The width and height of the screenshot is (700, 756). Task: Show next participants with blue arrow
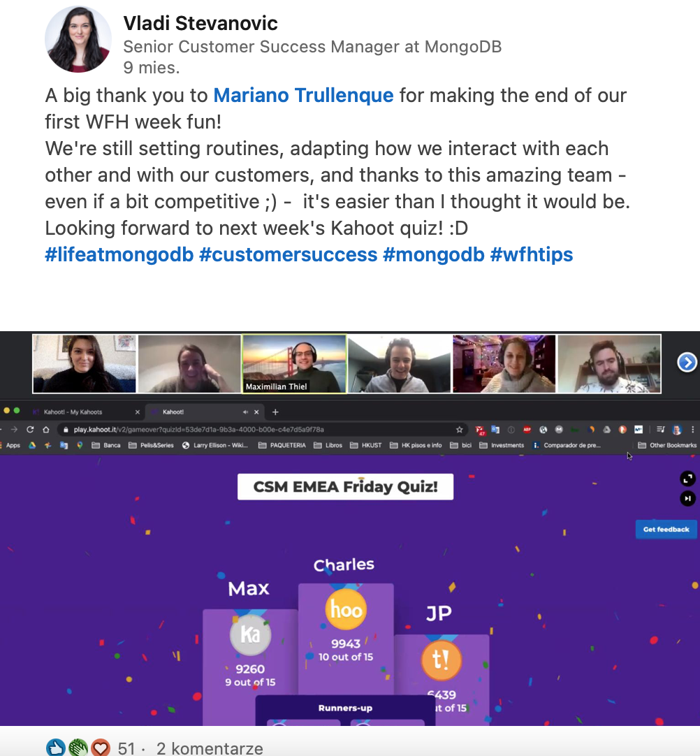[687, 363]
